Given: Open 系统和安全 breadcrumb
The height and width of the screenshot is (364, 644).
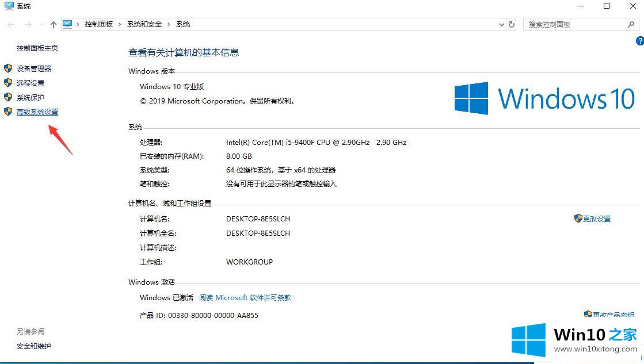Looking at the screenshot, I should point(144,24).
